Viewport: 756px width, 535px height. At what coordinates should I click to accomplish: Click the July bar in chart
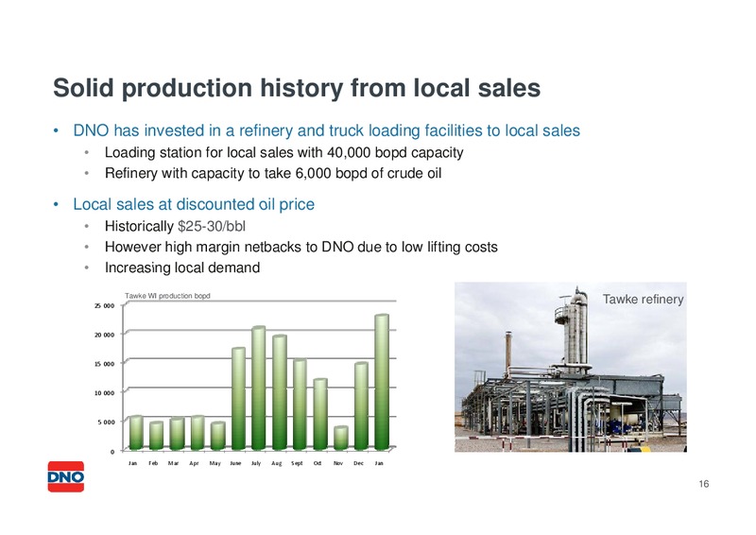click(x=259, y=388)
